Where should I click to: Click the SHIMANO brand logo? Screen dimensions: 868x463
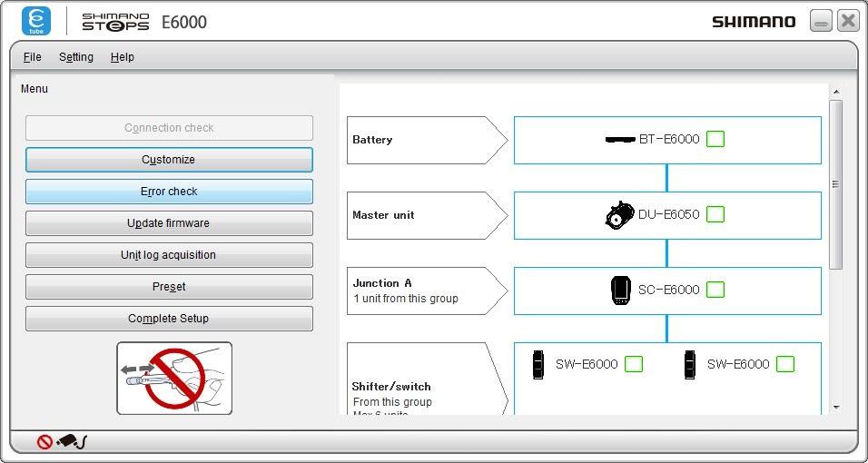pos(754,22)
